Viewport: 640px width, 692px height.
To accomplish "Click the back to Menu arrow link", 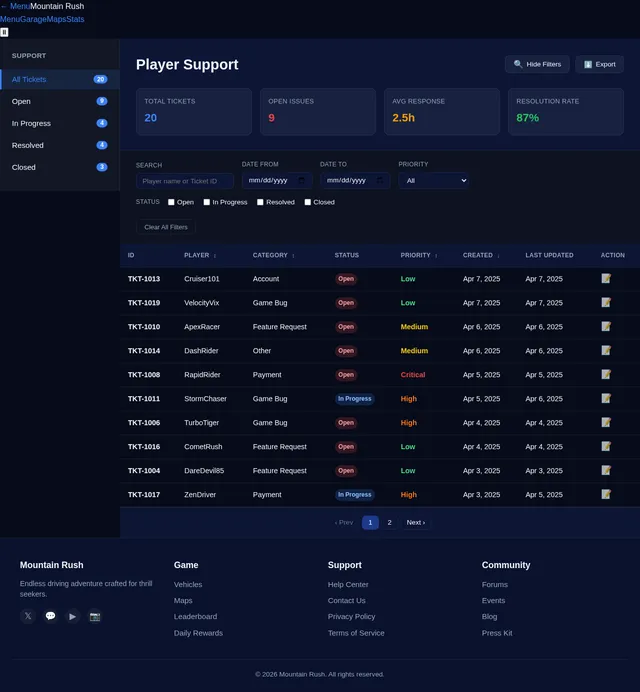I will click(15, 6).
